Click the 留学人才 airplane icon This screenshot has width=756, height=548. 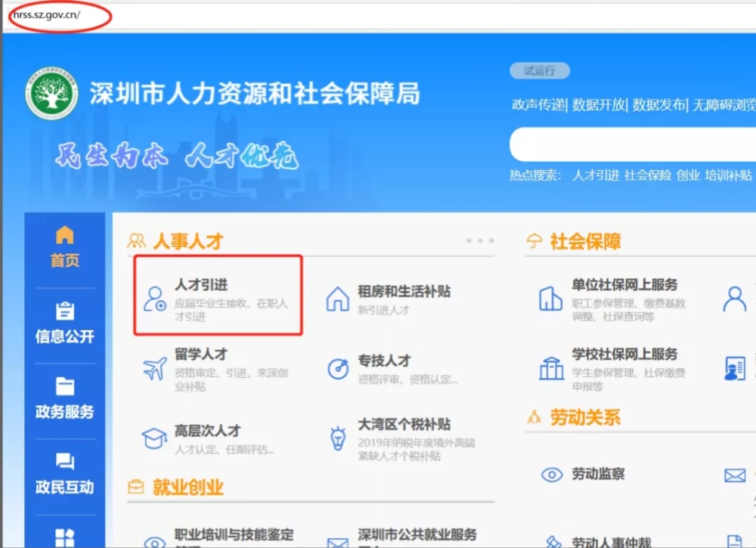[x=155, y=369]
